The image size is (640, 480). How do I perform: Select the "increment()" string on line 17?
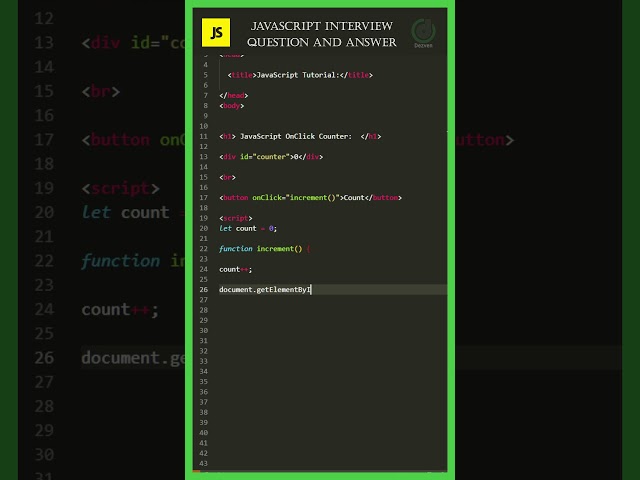pyautogui.click(x=312, y=198)
